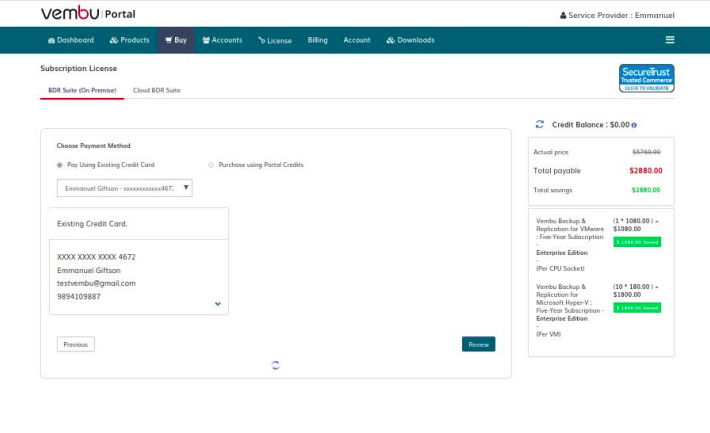Click the service provider user icon
710x433 pixels.
pyautogui.click(x=563, y=15)
